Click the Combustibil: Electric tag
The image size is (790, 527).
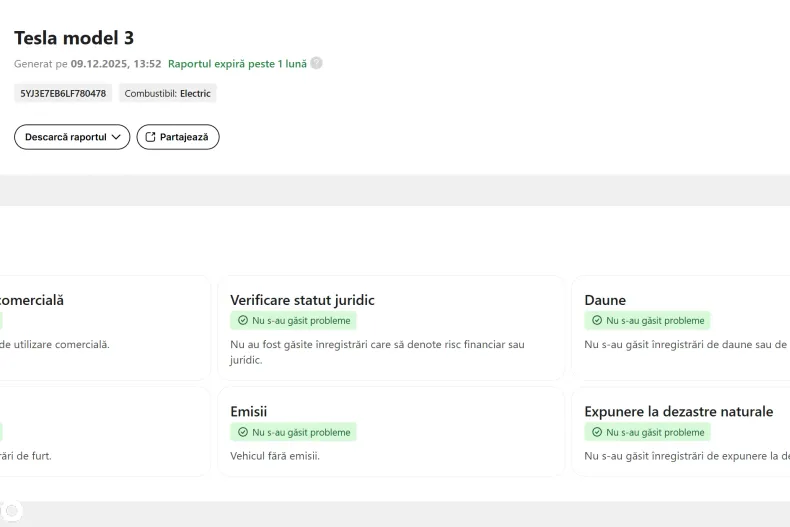click(x=168, y=93)
